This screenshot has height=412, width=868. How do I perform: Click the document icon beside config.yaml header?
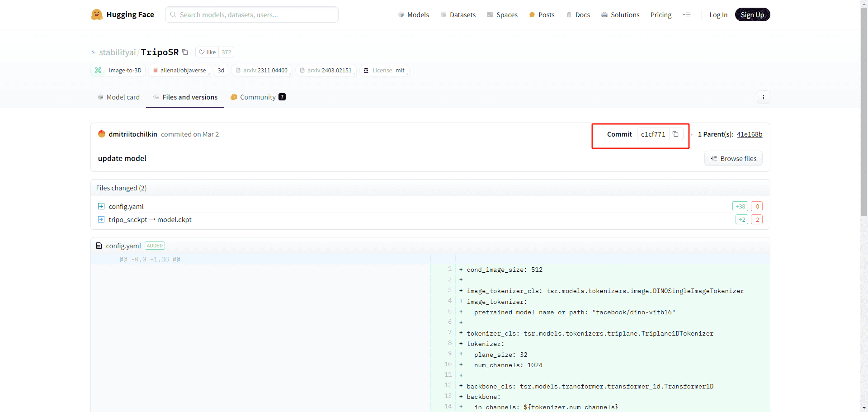click(x=99, y=246)
